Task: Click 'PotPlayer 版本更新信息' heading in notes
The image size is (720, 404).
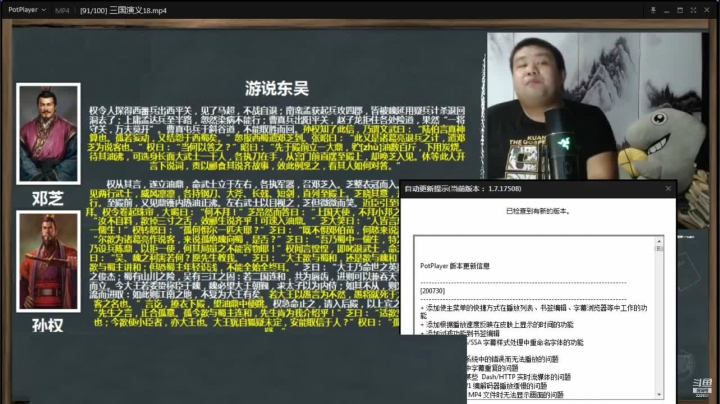Action: (x=455, y=266)
